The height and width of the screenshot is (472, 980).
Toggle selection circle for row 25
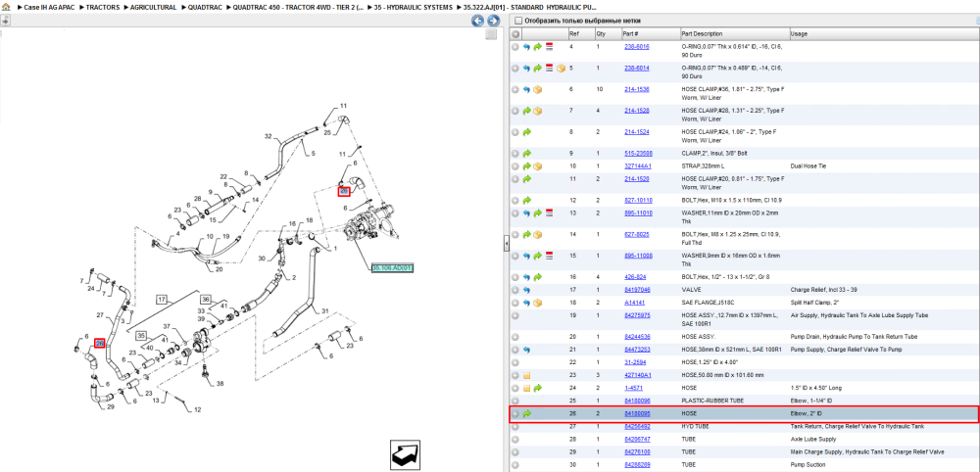515,401
